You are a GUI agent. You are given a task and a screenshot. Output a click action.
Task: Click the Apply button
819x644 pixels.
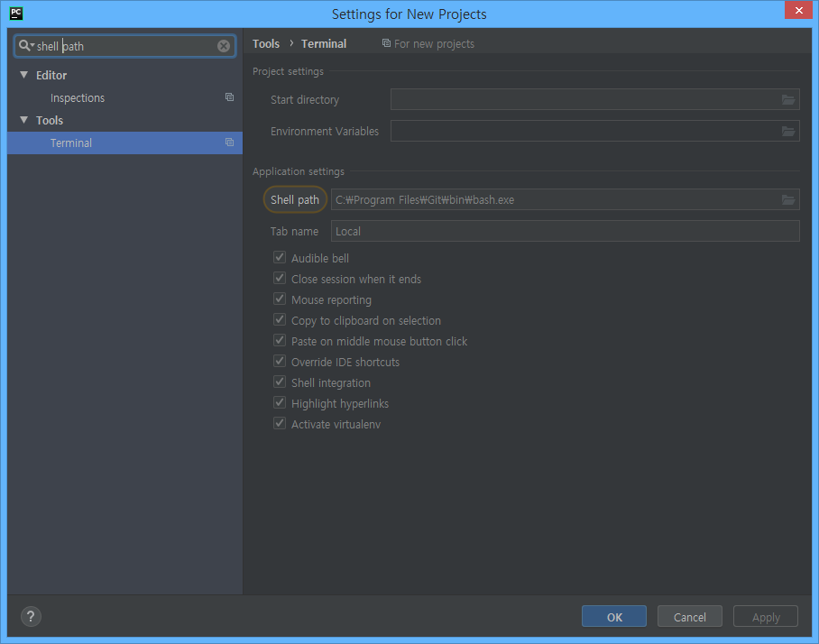coord(766,617)
